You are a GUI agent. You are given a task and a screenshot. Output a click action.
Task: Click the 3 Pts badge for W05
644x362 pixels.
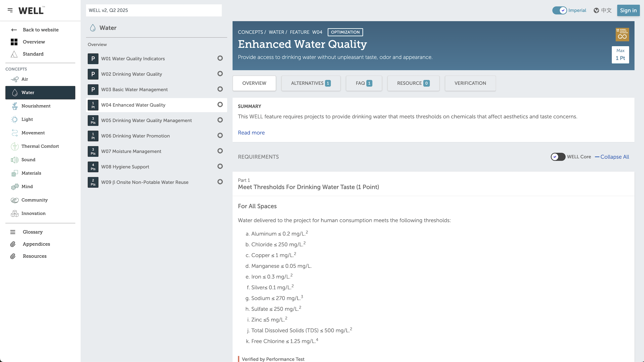[x=93, y=120]
